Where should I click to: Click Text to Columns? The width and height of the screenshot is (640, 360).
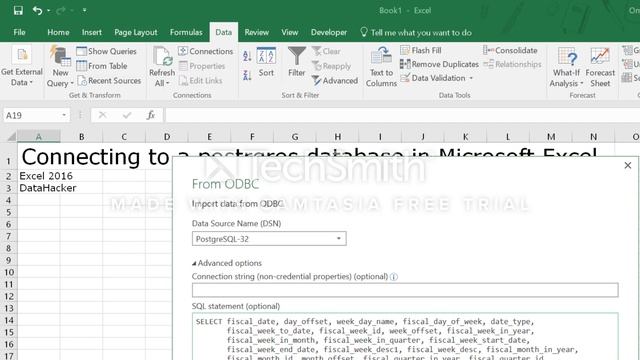pyautogui.click(x=381, y=67)
